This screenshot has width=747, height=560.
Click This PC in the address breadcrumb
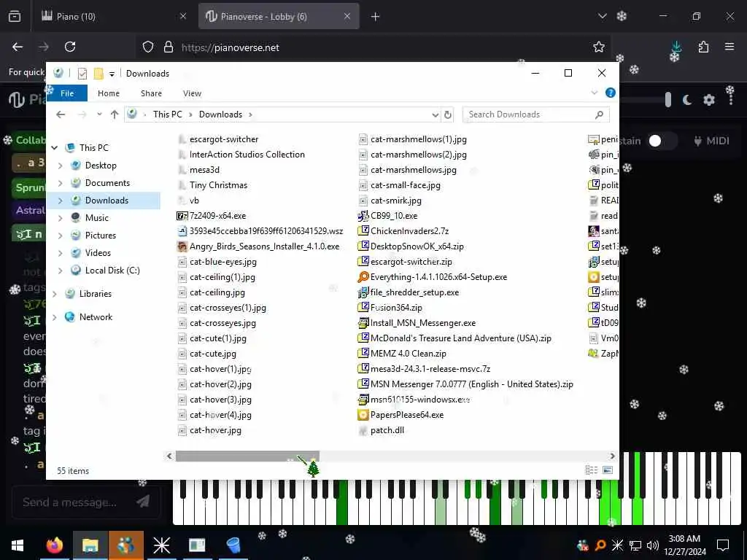pos(167,114)
